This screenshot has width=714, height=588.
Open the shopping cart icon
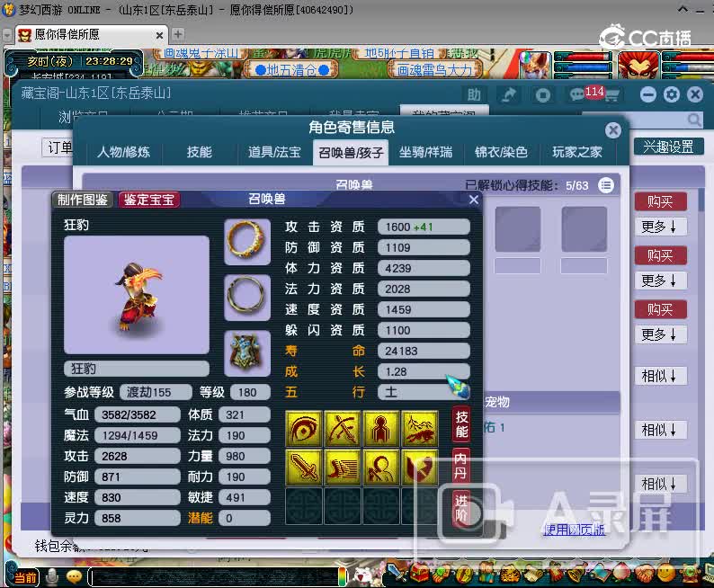611,95
